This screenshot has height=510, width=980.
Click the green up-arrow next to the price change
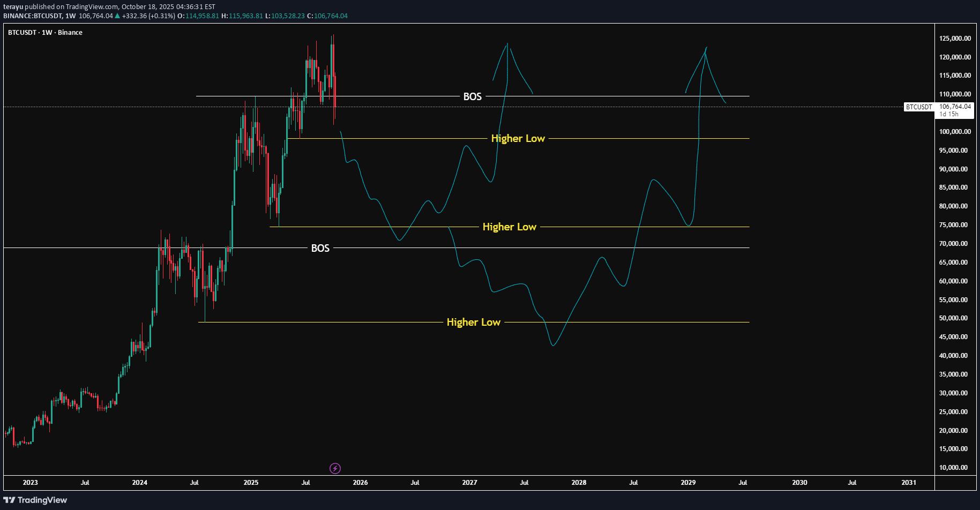pyautogui.click(x=117, y=16)
